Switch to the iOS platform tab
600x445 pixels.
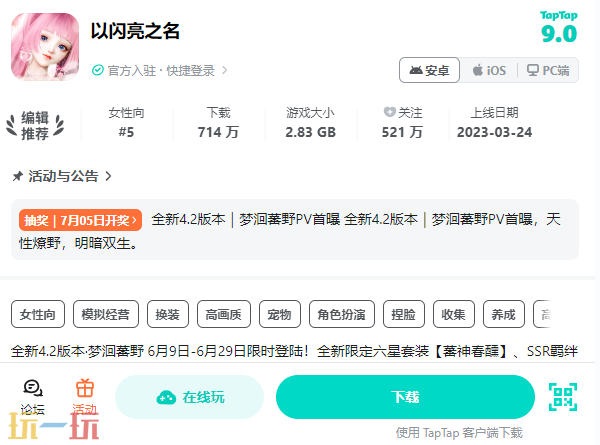click(x=489, y=70)
